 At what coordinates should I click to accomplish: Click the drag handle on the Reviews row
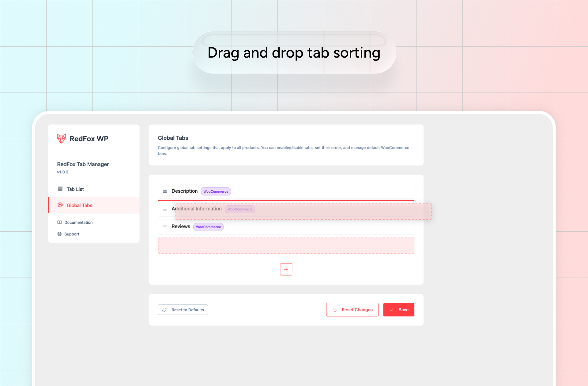(x=165, y=227)
